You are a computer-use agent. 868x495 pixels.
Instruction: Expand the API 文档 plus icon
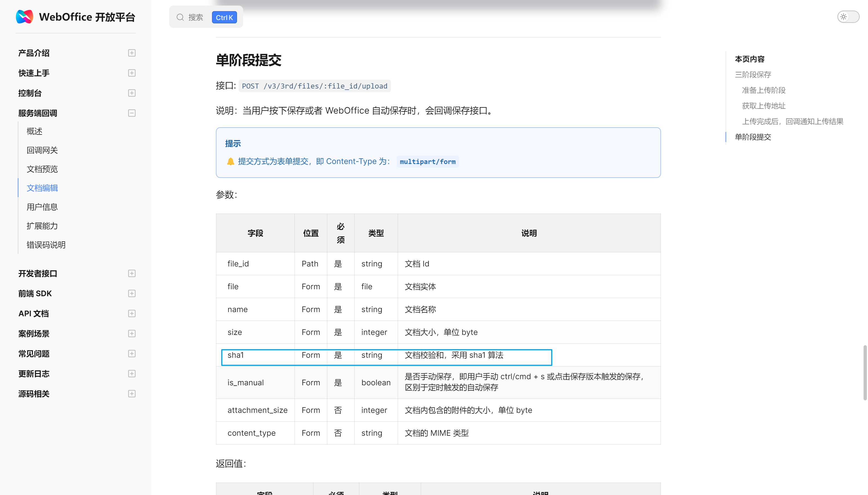(x=132, y=314)
